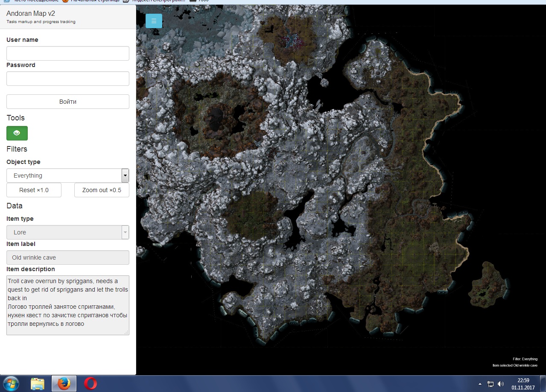Open Windows Explorer from the taskbar

pyautogui.click(x=38, y=383)
